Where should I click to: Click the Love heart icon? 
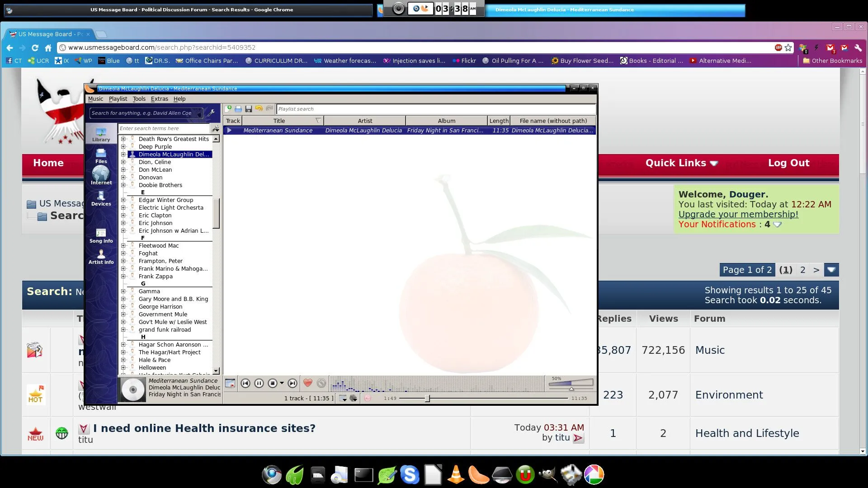click(x=307, y=383)
